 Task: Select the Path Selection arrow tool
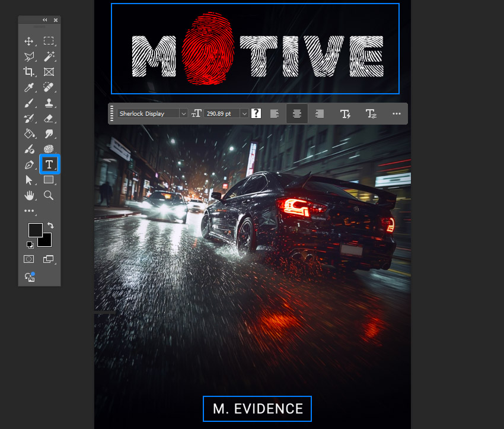(x=29, y=180)
